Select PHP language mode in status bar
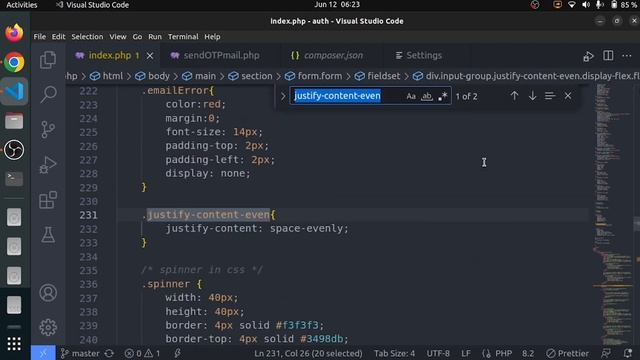The image size is (640, 360). click(503, 353)
